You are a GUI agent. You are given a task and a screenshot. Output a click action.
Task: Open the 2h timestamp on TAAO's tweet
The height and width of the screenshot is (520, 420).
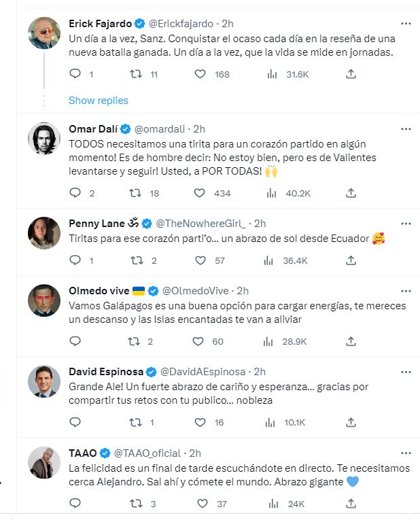[x=195, y=453]
